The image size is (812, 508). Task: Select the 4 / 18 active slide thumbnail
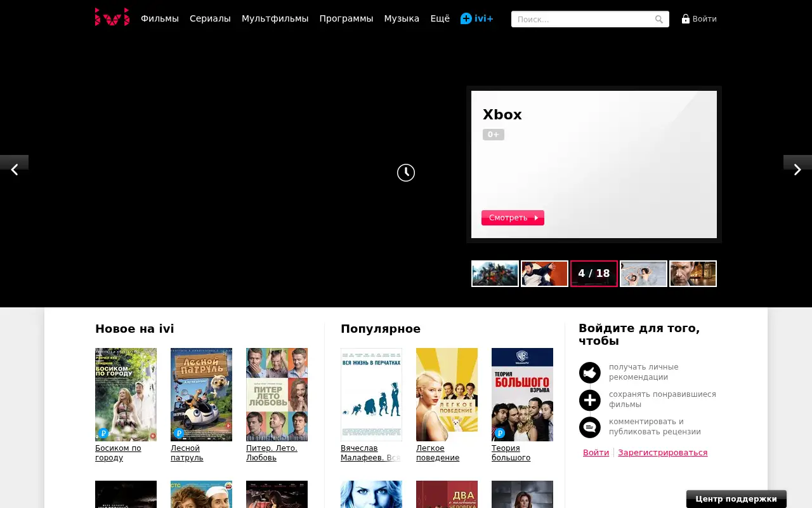click(594, 274)
